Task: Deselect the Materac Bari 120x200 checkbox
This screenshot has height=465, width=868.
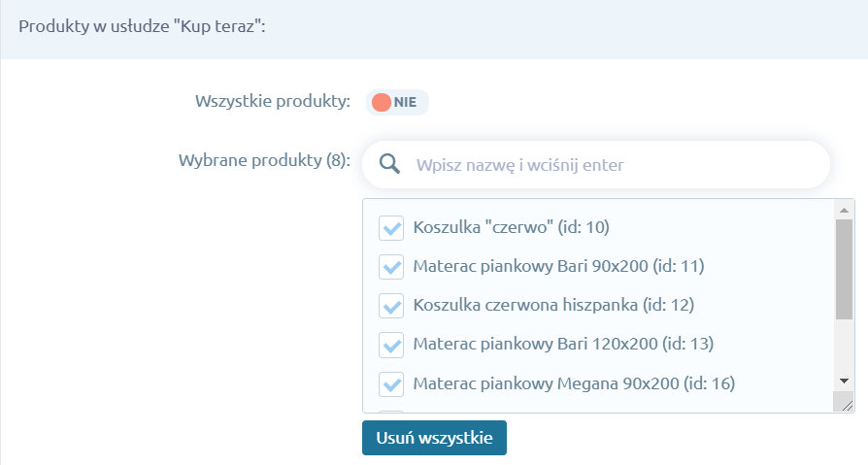Action: [x=391, y=345]
